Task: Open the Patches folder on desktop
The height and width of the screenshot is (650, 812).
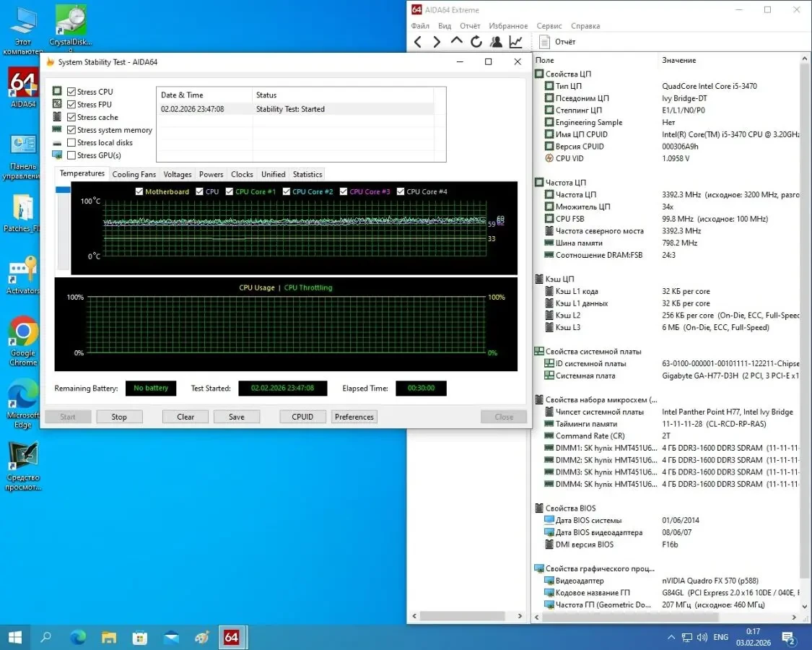Action: tap(22, 213)
